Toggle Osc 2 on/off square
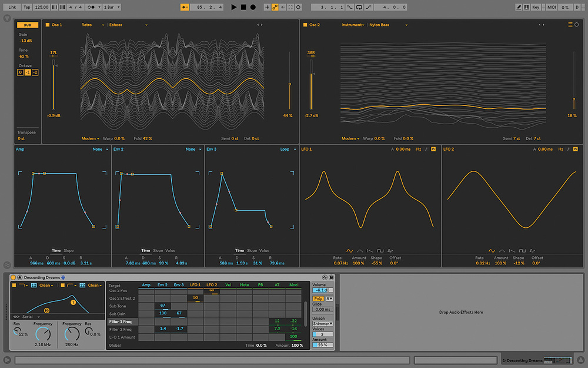 point(305,25)
